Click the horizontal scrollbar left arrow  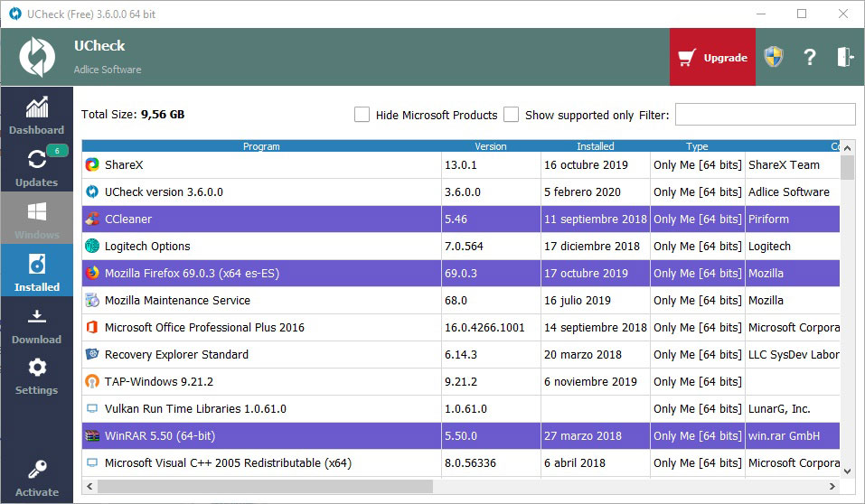coord(89,486)
